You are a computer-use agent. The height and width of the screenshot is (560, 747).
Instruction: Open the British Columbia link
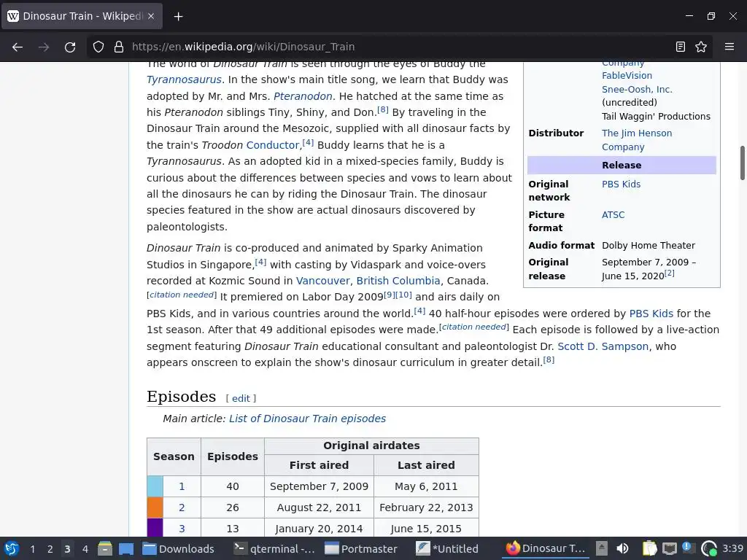pos(398,281)
